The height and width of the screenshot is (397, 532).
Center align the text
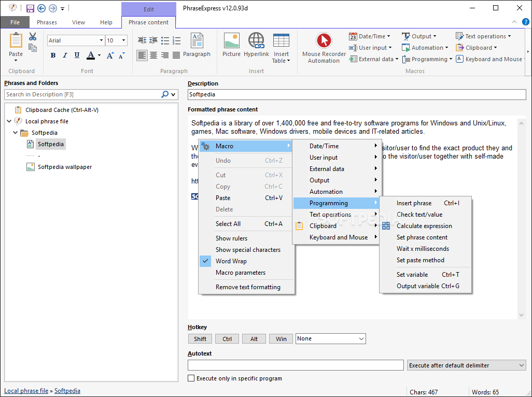153,55
